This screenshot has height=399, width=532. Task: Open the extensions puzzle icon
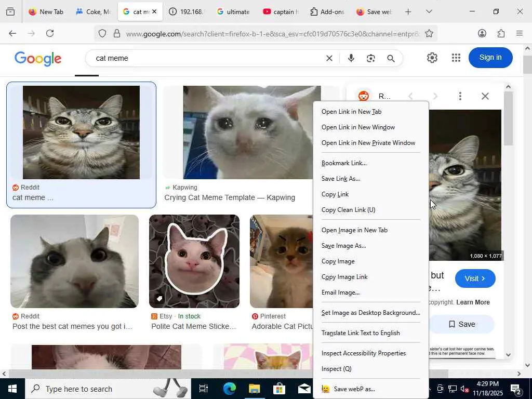[501, 33]
